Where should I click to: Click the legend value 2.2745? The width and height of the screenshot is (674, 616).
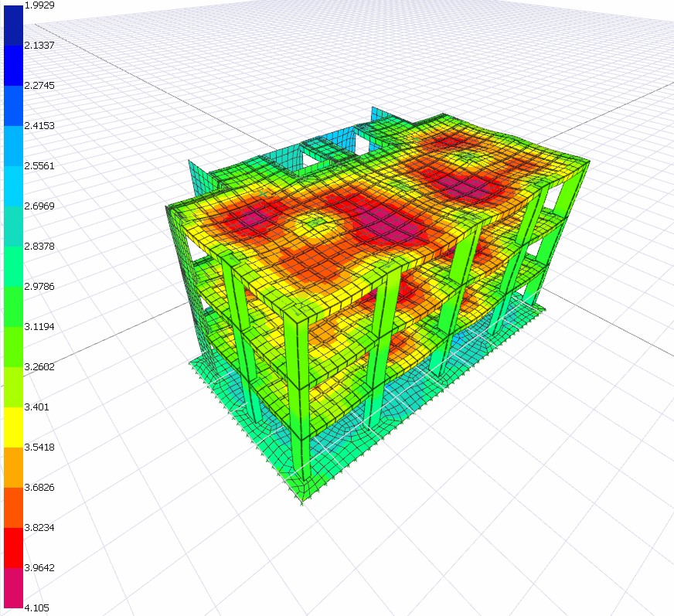tap(39, 86)
